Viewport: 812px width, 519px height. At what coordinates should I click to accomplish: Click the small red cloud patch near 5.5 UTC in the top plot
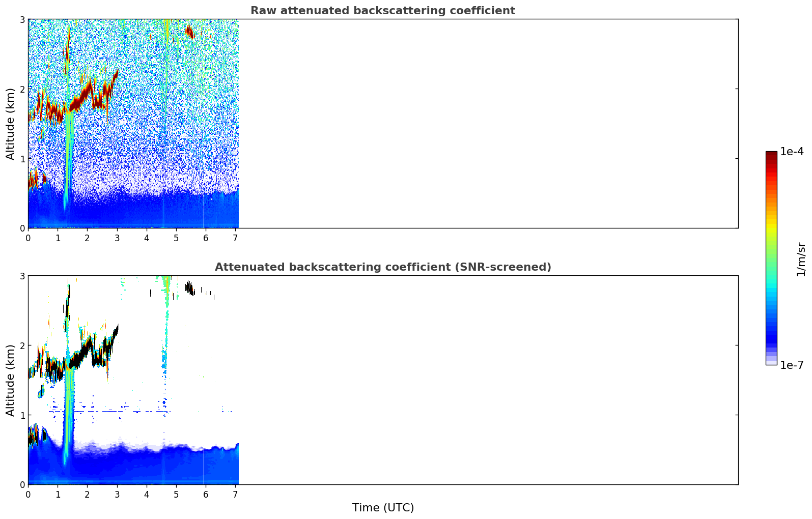point(190,32)
